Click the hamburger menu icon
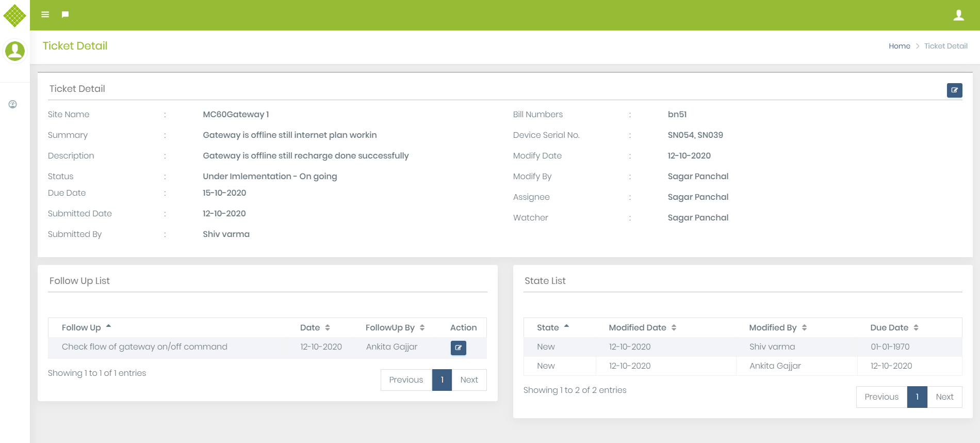 45,14
